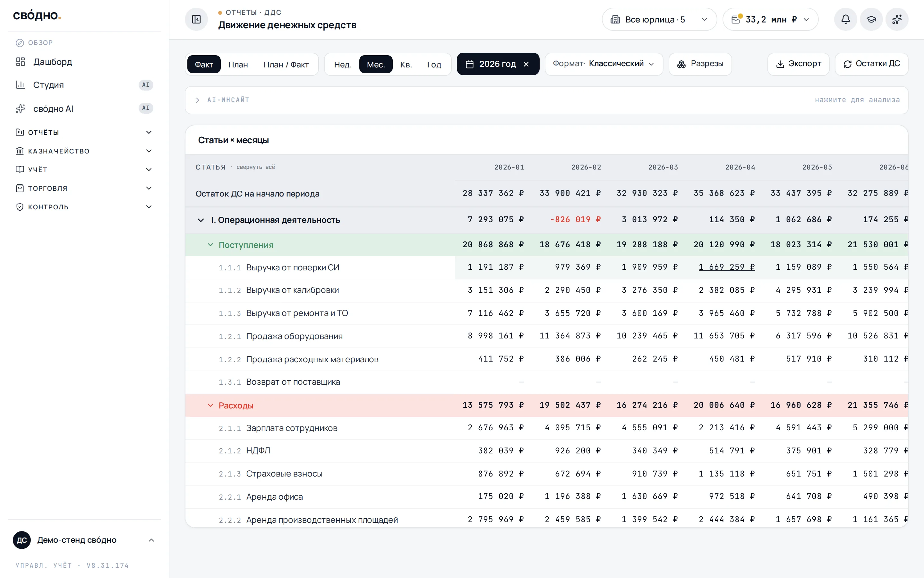Collapse Операционная деятельность section
This screenshot has width=924, height=578.
coord(201,220)
